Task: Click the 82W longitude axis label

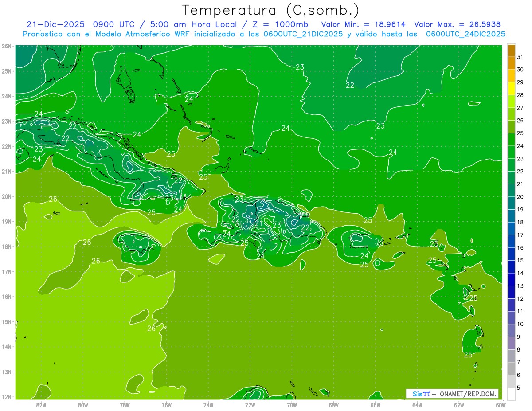Action: (x=41, y=404)
